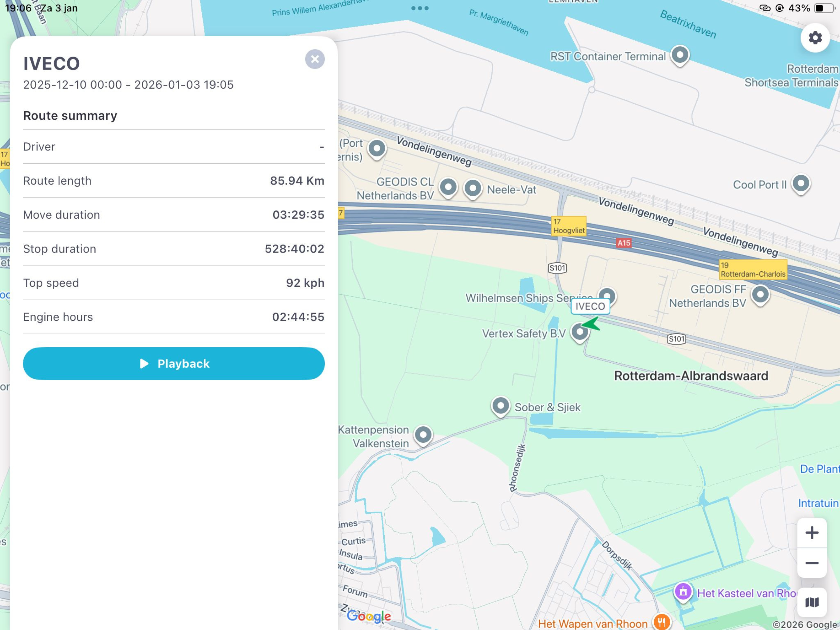Select the Top speed value 92 kph
Image resolution: width=840 pixels, height=630 pixels.
[x=305, y=283]
